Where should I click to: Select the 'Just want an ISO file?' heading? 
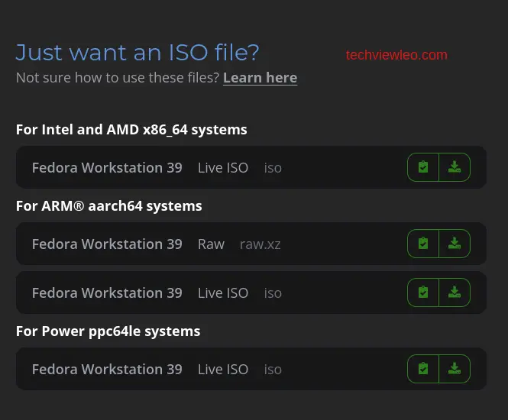point(138,53)
